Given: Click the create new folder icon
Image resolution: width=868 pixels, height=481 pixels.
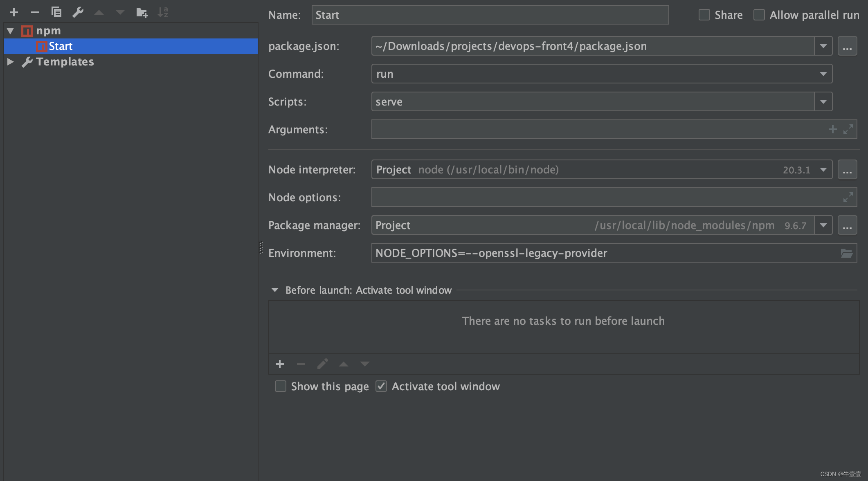Looking at the screenshot, I should pos(142,12).
